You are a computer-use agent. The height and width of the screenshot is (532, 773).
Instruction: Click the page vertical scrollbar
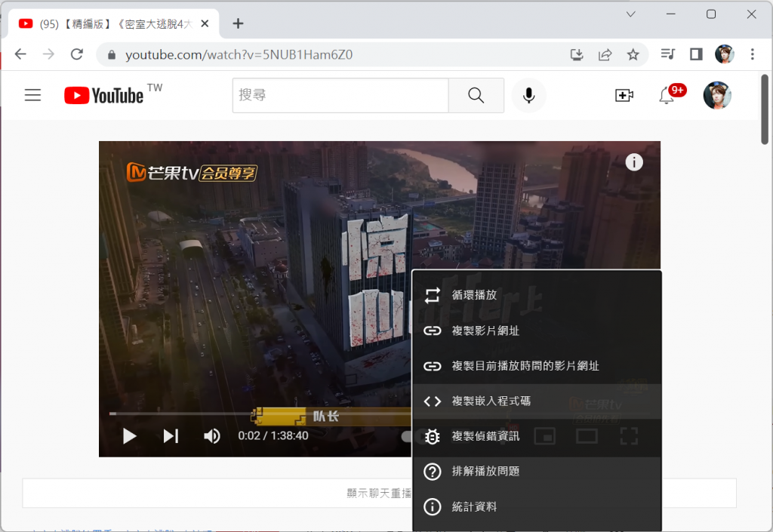[x=765, y=109]
